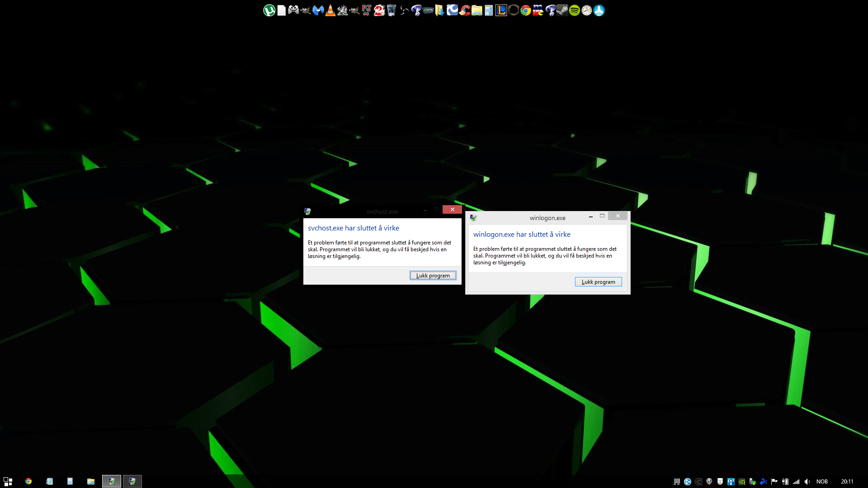
Task: Open Logitech G tray icon
Action: click(698, 482)
